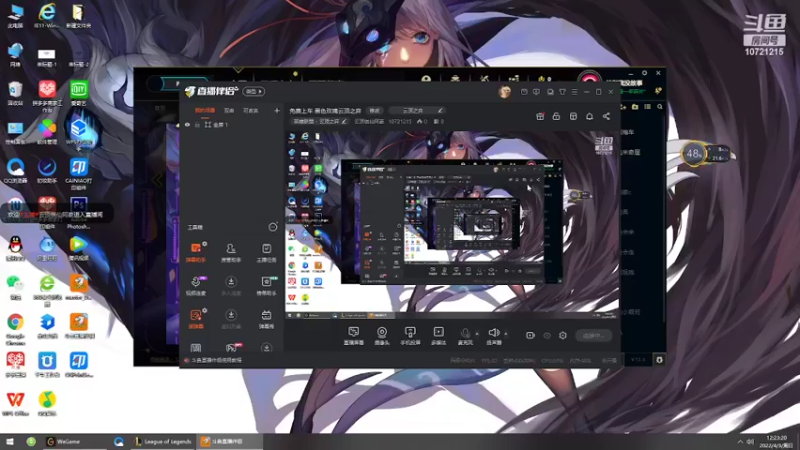This screenshot has width=800, height=450.
Task: Open the QQ penguin desktop shortcut
Action: pyautogui.click(x=15, y=248)
